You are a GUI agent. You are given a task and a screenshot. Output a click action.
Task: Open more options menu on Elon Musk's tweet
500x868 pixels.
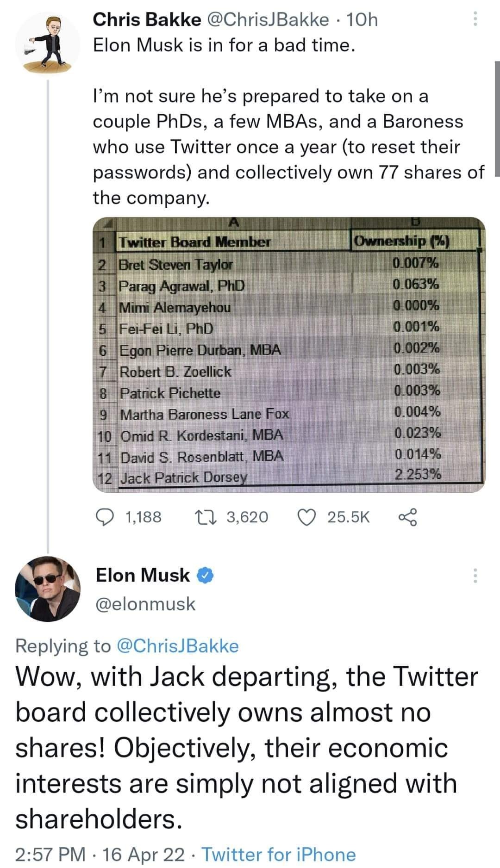click(473, 575)
